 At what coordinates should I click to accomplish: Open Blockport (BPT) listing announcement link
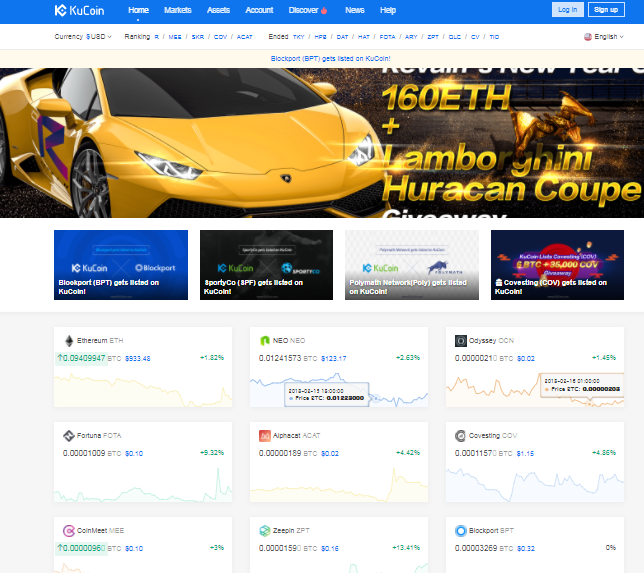point(331,59)
